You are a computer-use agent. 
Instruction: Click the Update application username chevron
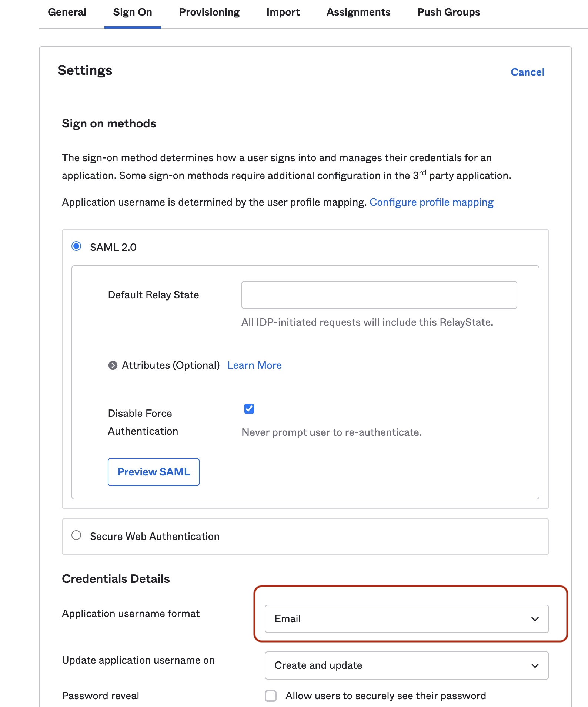535,665
